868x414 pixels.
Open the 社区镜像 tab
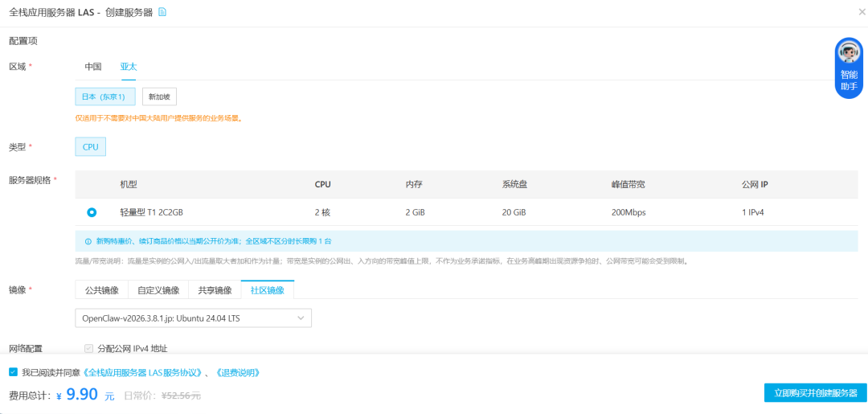(x=268, y=289)
